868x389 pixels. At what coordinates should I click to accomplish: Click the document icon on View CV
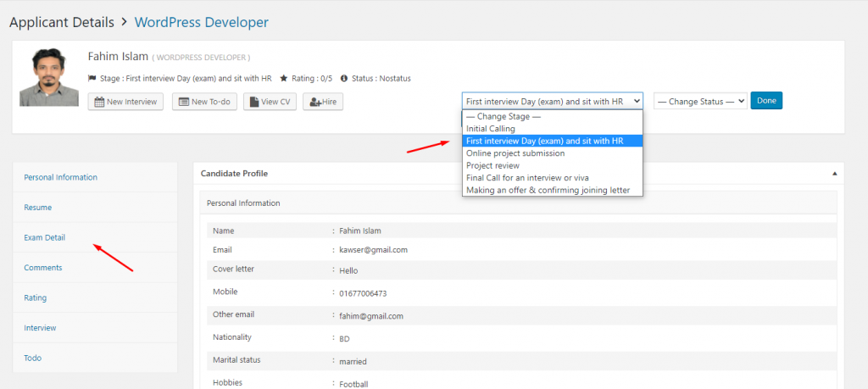point(254,102)
